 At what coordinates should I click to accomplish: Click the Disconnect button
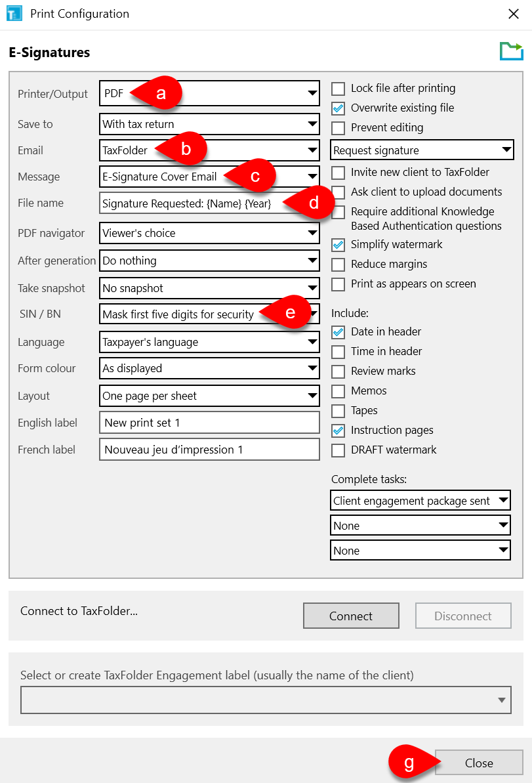pyautogui.click(x=463, y=616)
